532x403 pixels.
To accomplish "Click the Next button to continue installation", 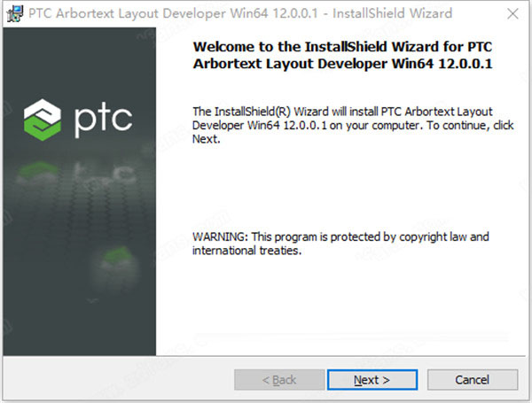I will (x=372, y=380).
